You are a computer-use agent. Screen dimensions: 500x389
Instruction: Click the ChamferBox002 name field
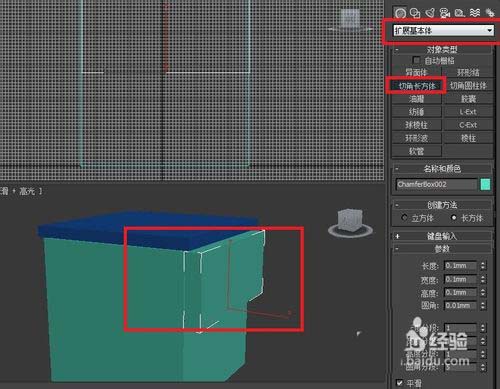coord(437,184)
